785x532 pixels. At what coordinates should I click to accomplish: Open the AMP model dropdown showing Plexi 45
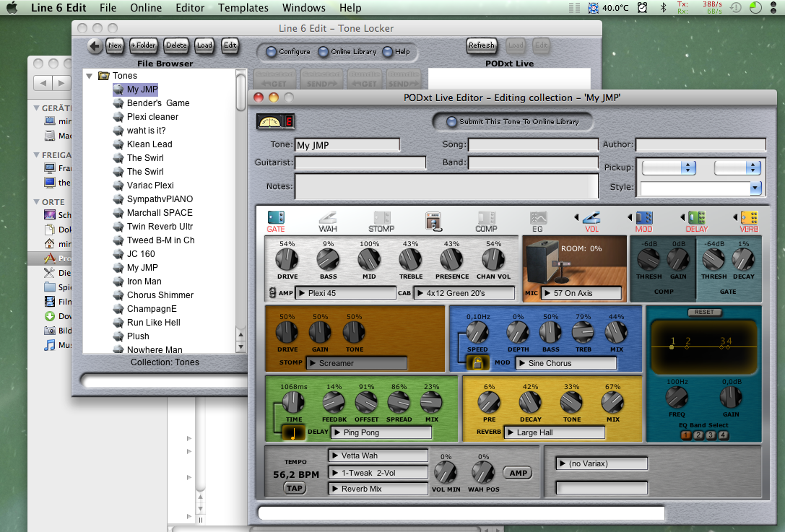point(346,293)
